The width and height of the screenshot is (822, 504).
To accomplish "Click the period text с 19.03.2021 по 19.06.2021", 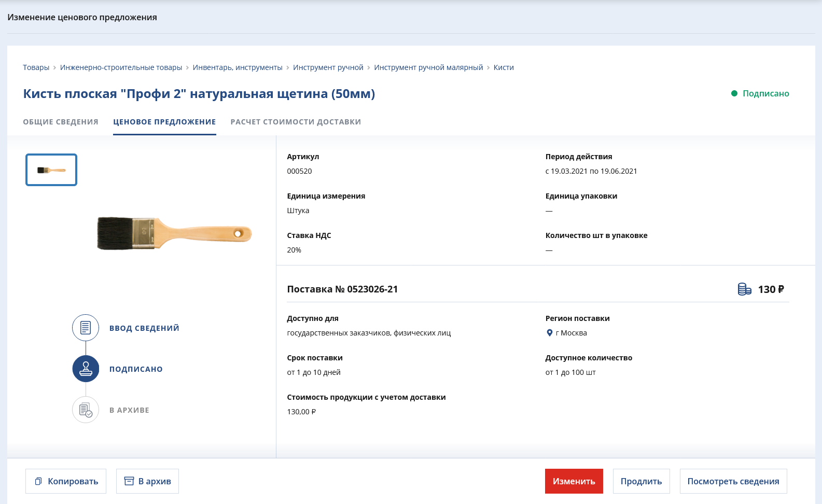I will coord(591,171).
